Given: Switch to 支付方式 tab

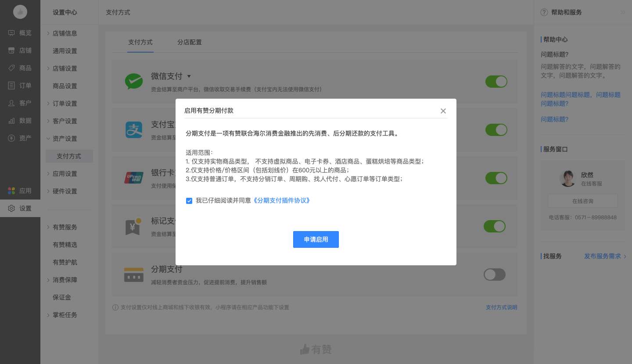Looking at the screenshot, I should click(140, 42).
